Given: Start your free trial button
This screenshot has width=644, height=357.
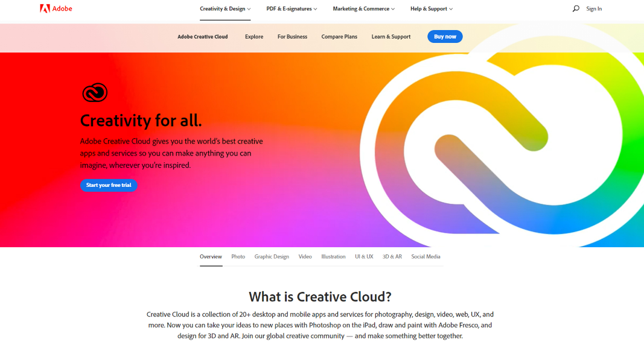Looking at the screenshot, I should [109, 185].
